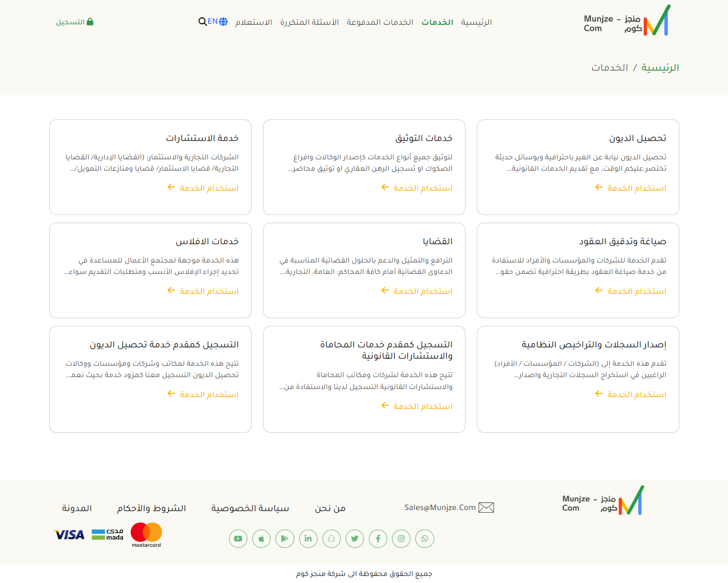
Task: Open the سياسة الخصوصية footer link
Action: tap(250, 508)
